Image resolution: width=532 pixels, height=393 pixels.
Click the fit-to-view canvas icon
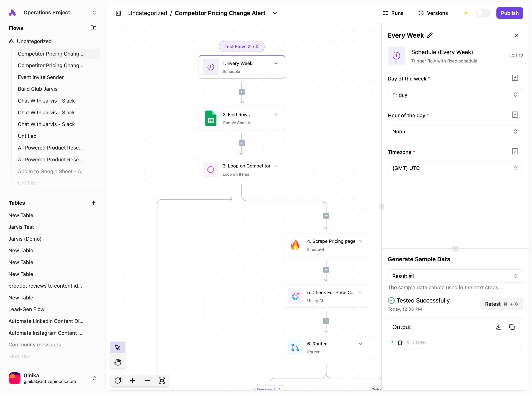162,380
